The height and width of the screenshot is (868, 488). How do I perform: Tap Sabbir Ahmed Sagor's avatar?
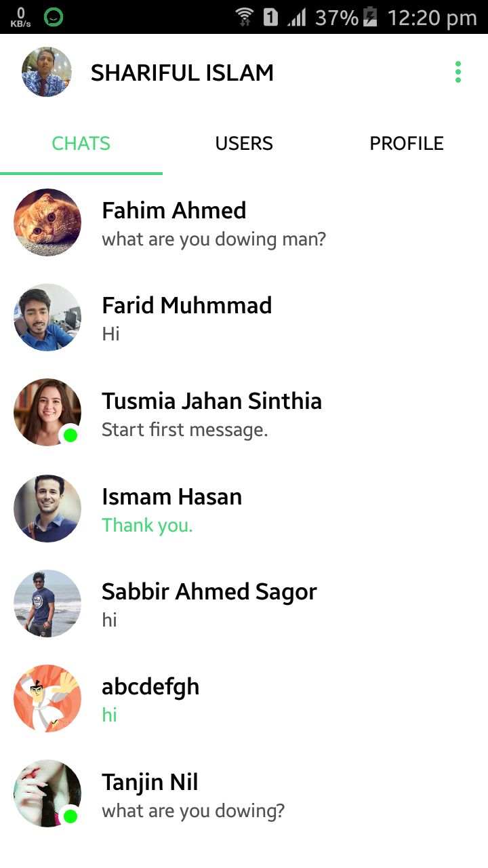[x=47, y=604]
